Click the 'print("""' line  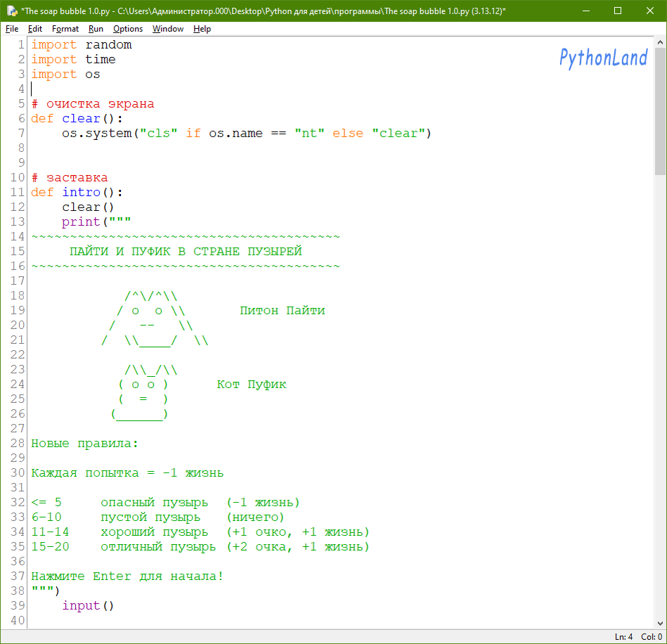[96, 221]
